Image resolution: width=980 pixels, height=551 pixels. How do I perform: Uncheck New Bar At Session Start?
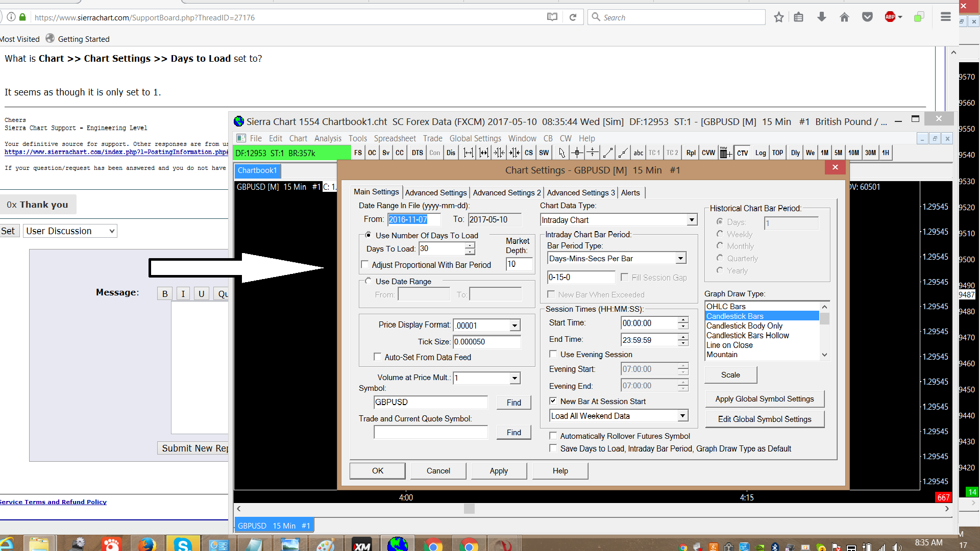coord(553,401)
